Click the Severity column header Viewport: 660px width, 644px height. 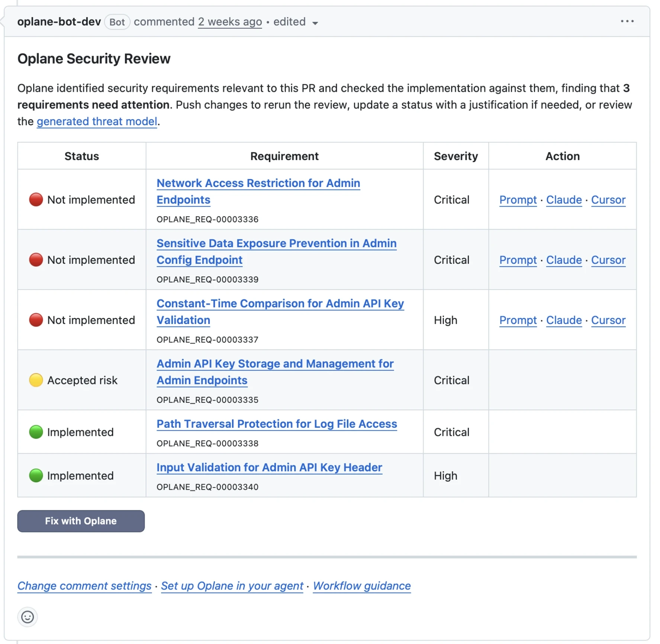click(456, 156)
